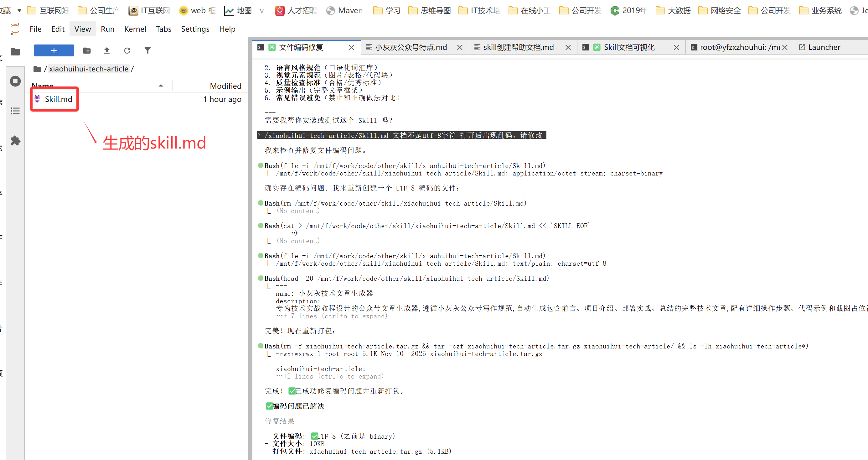The height and width of the screenshot is (460, 868).
Task: Switch to Skill文档可视化 terminal tab
Action: (x=629, y=47)
